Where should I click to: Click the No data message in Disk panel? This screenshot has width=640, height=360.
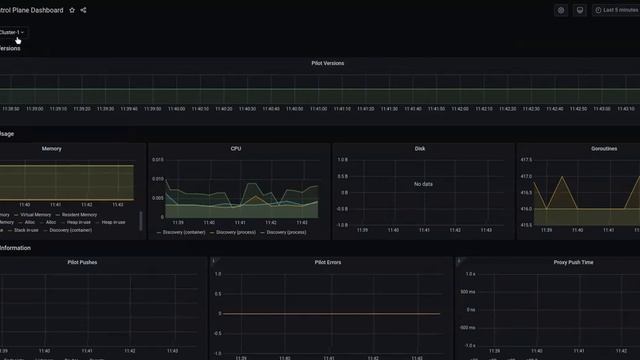[x=423, y=184]
